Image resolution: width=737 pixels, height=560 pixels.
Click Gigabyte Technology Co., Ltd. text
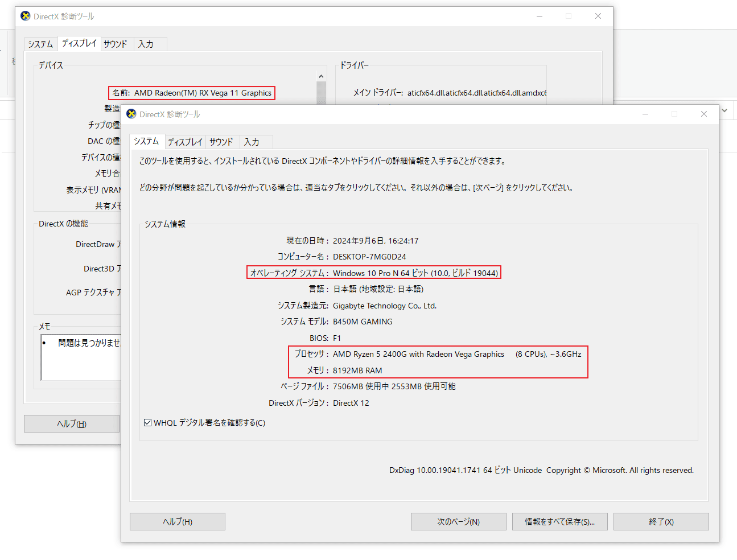pos(385,306)
